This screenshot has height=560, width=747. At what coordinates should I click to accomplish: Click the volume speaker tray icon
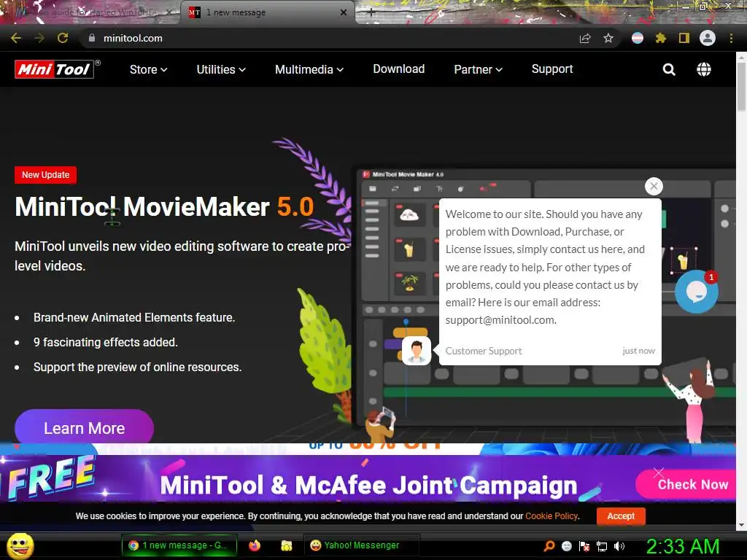tap(620, 545)
